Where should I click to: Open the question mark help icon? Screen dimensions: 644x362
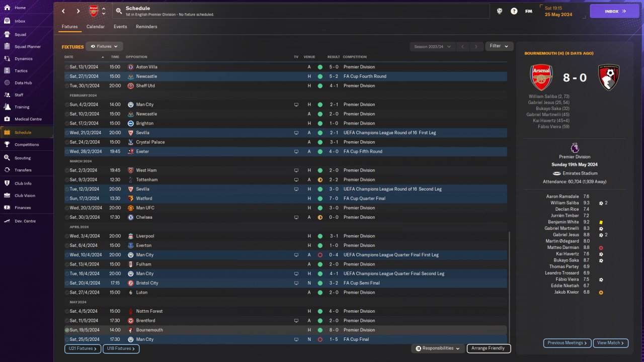(514, 11)
